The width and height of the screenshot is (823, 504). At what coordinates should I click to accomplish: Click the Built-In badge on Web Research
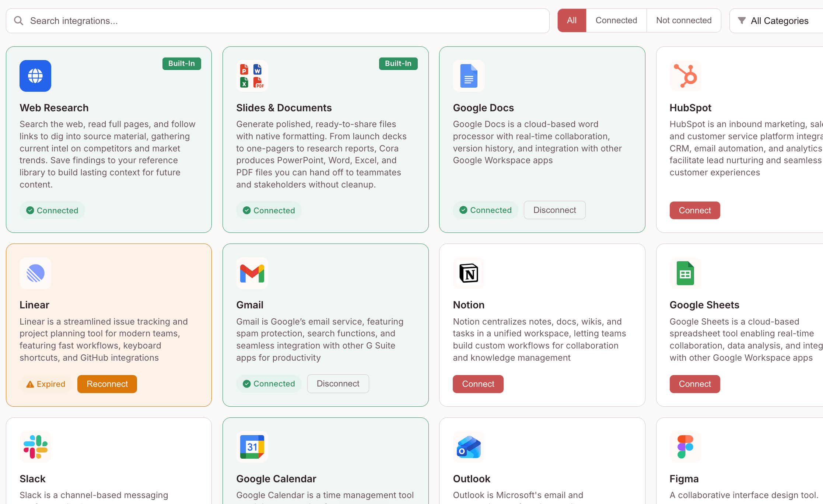point(182,63)
